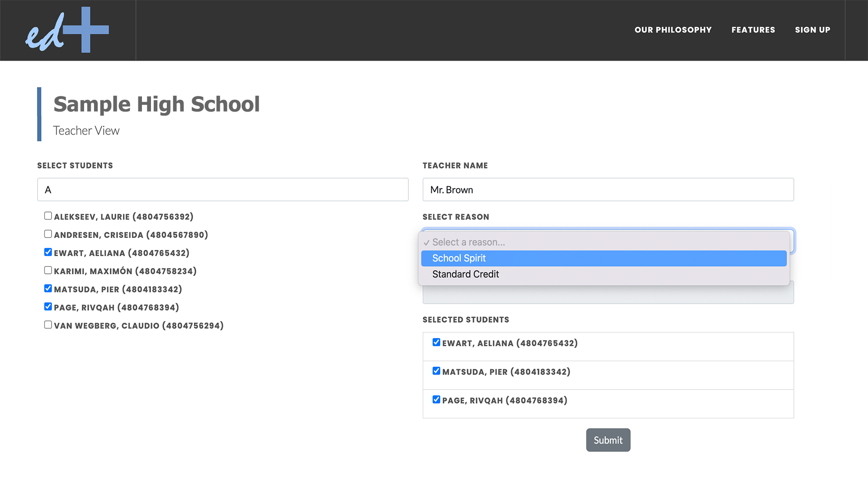This screenshot has width=868, height=488.
Task: Check Van Wegberg, Claudio student checkbox
Action: tap(48, 324)
